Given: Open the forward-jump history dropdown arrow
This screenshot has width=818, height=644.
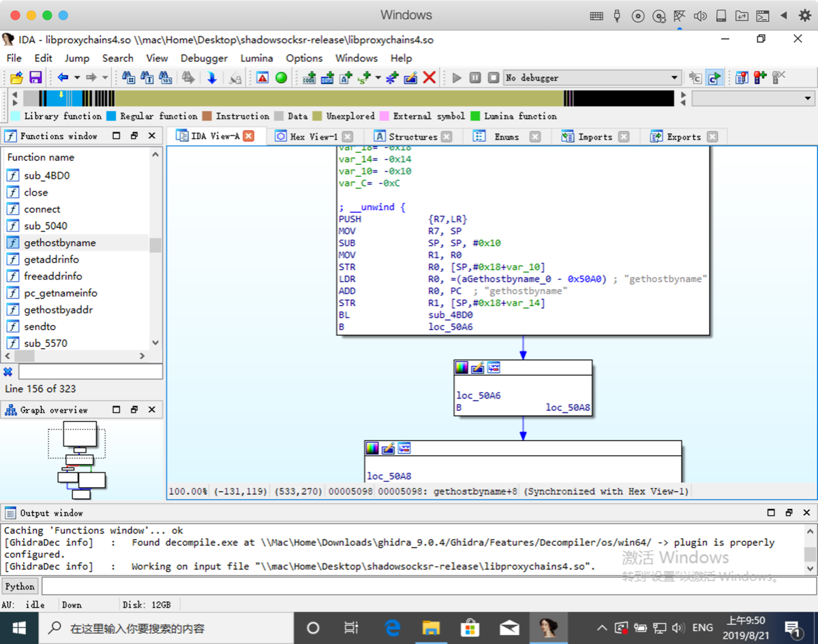Looking at the screenshot, I should pos(104,78).
